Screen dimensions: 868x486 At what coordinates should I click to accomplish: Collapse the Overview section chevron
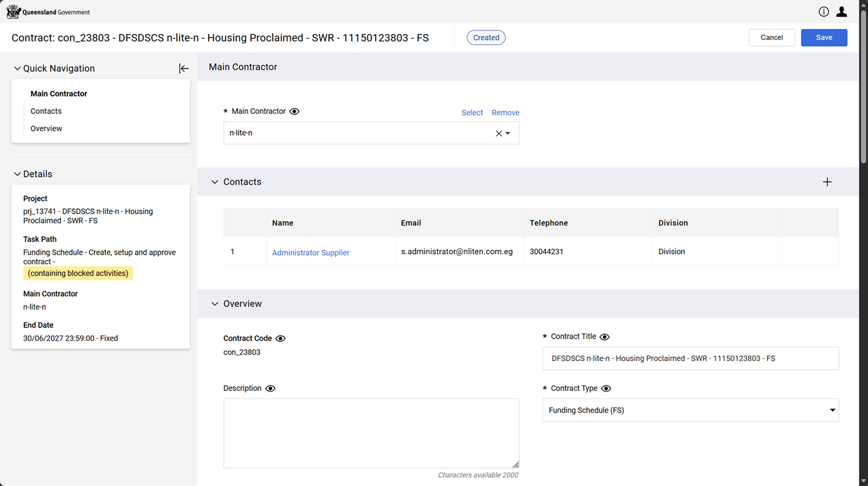click(x=215, y=304)
